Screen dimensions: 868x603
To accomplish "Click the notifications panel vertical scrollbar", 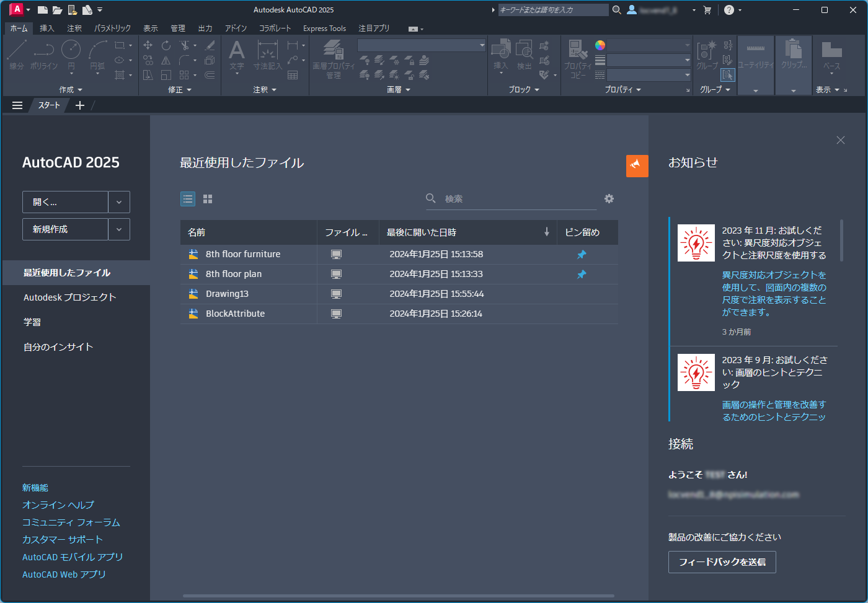I will tap(841, 240).
